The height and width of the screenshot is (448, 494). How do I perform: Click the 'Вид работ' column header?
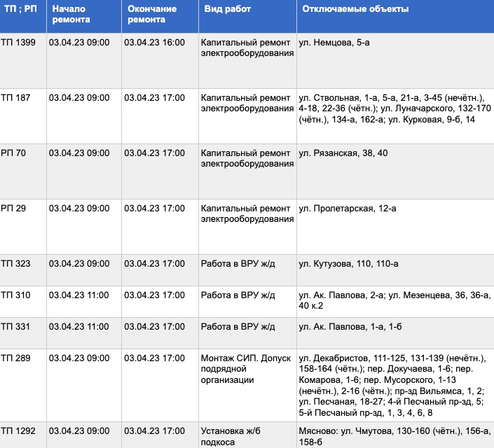(x=228, y=9)
